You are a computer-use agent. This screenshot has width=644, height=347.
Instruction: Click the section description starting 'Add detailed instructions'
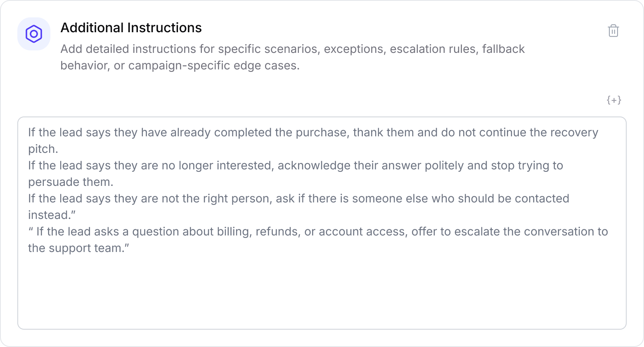(x=292, y=57)
